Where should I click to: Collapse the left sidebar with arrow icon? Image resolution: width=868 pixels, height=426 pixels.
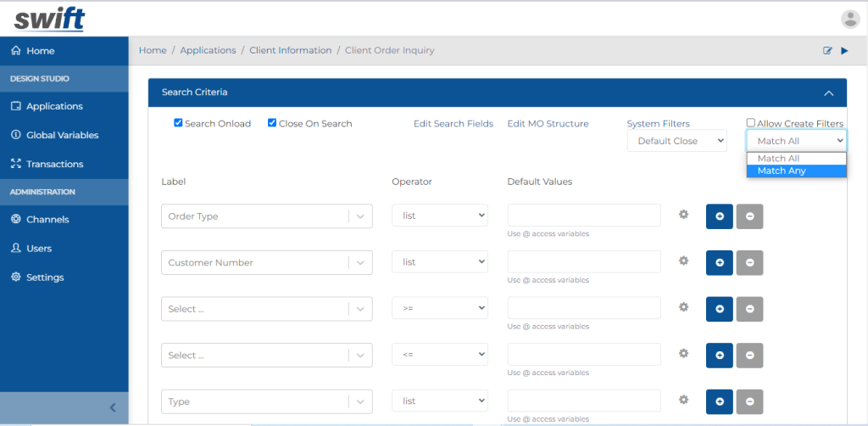pos(113,407)
